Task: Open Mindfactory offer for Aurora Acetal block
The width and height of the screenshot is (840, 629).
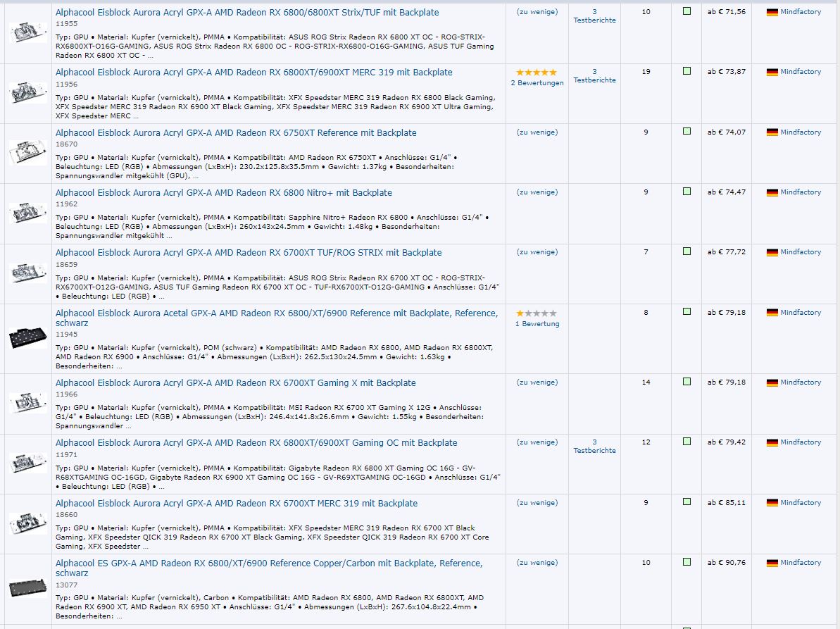Action: (801, 313)
